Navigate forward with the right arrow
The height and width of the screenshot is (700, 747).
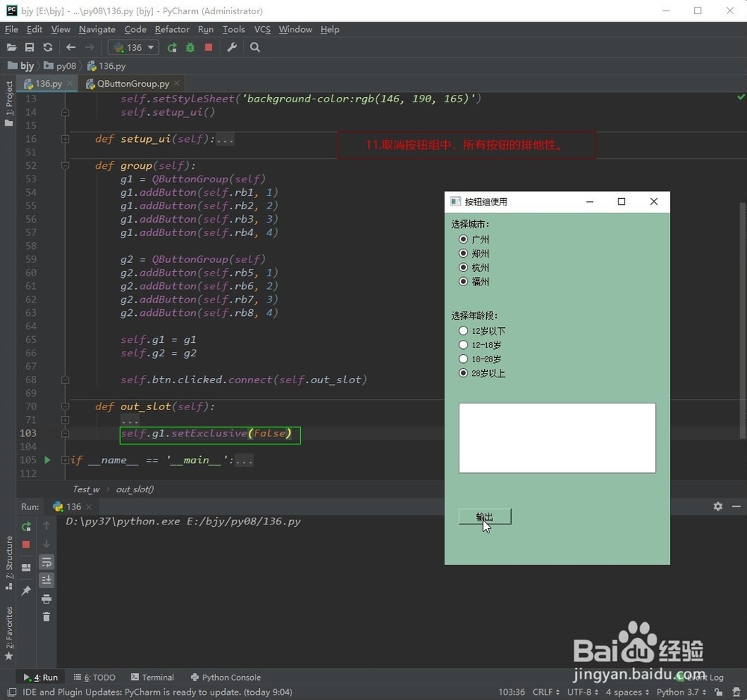point(89,47)
